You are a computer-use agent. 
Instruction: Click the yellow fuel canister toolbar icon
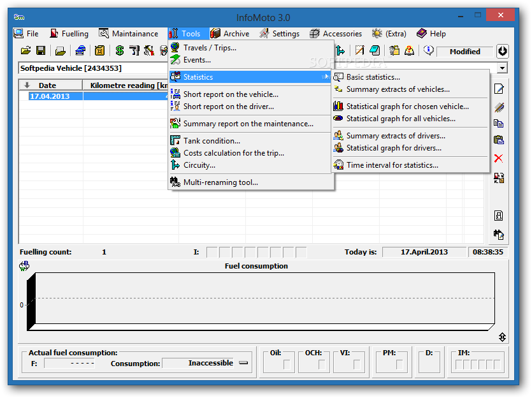click(99, 51)
